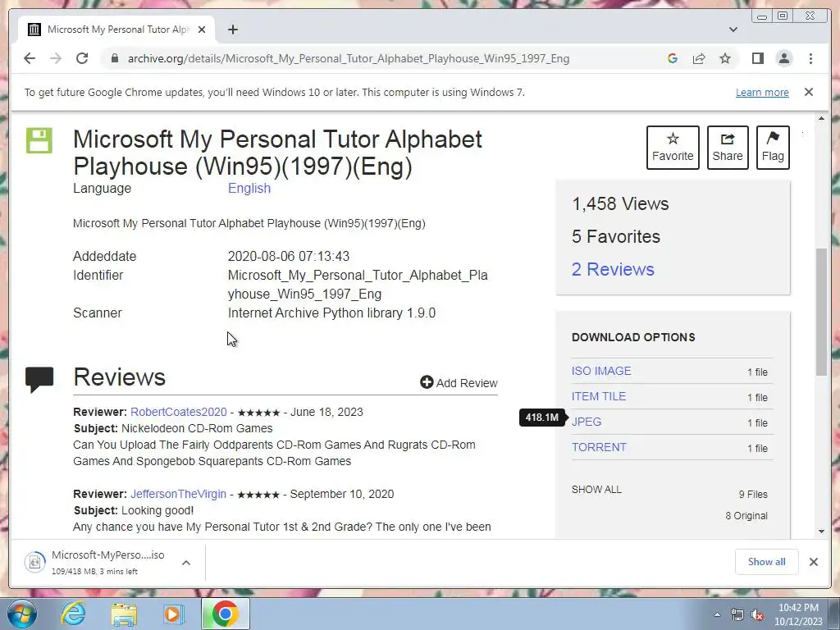840x630 pixels.
Task: Bookmark this tab with the star icon
Action: coord(725,58)
